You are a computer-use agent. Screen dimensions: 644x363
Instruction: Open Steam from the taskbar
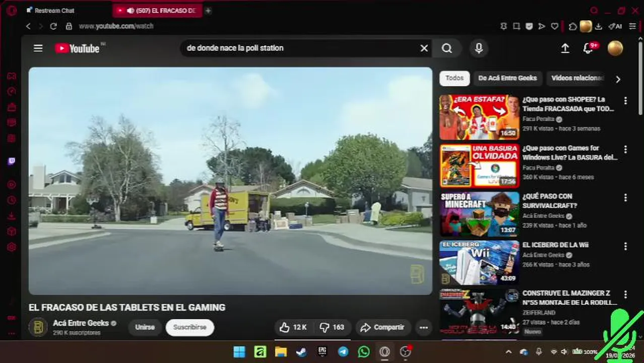(x=301, y=352)
